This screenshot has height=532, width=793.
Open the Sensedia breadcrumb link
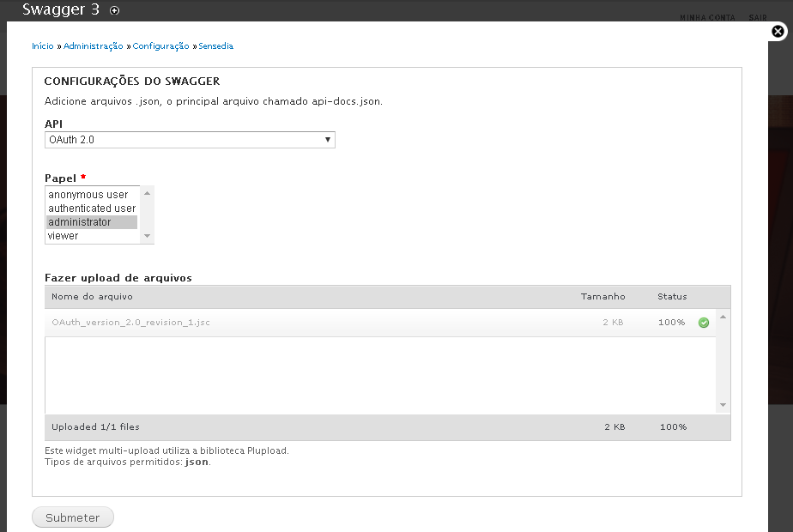pyautogui.click(x=215, y=46)
